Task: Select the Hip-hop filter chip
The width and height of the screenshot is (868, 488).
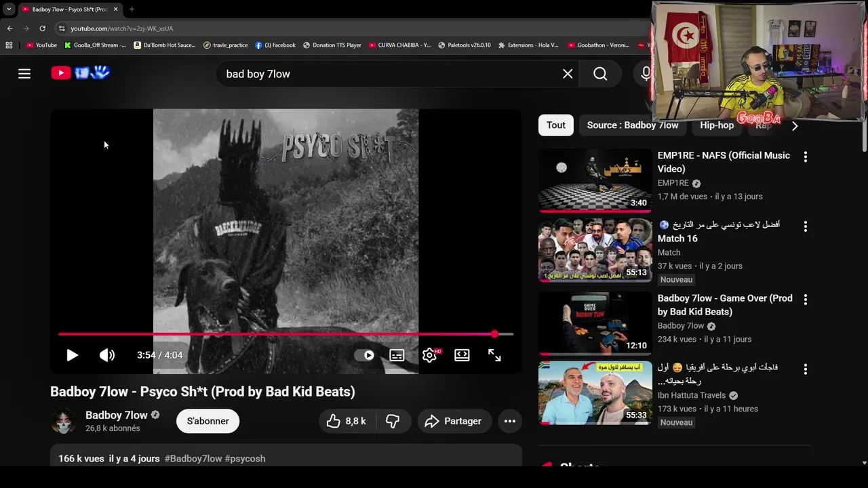Action: click(x=717, y=125)
